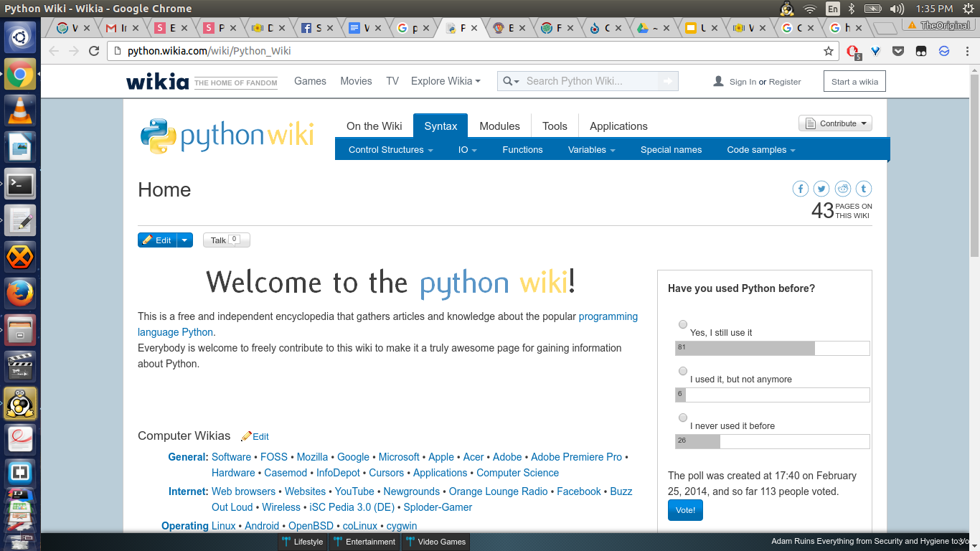The height and width of the screenshot is (551, 980).
Task: Select 'I used it, but not anymore' option
Action: (683, 371)
